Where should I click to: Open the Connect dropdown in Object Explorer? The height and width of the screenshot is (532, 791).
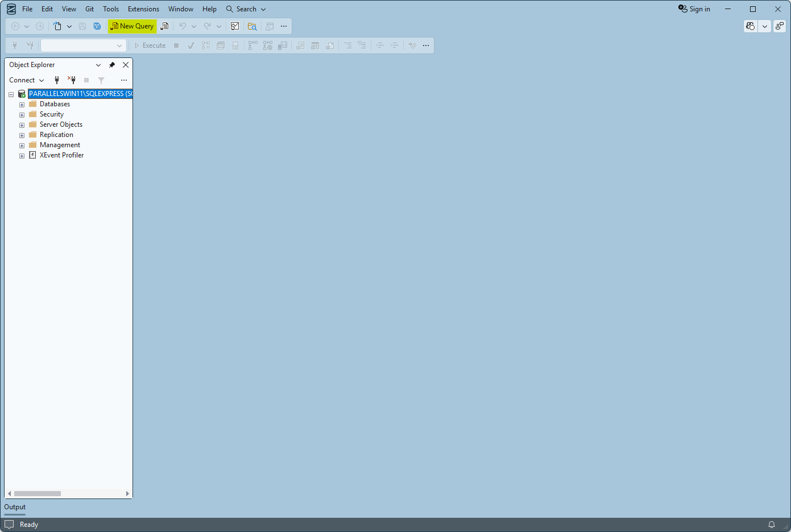[x=26, y=80]
